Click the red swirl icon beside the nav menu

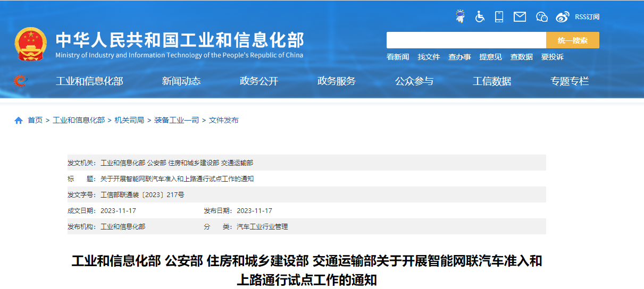20,81
